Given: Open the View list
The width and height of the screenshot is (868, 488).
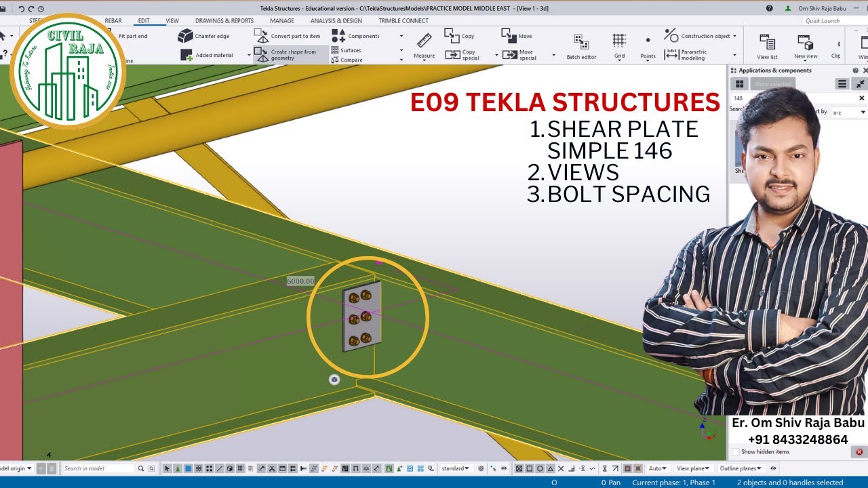Looking at the screenshot, I should (767, 46).
